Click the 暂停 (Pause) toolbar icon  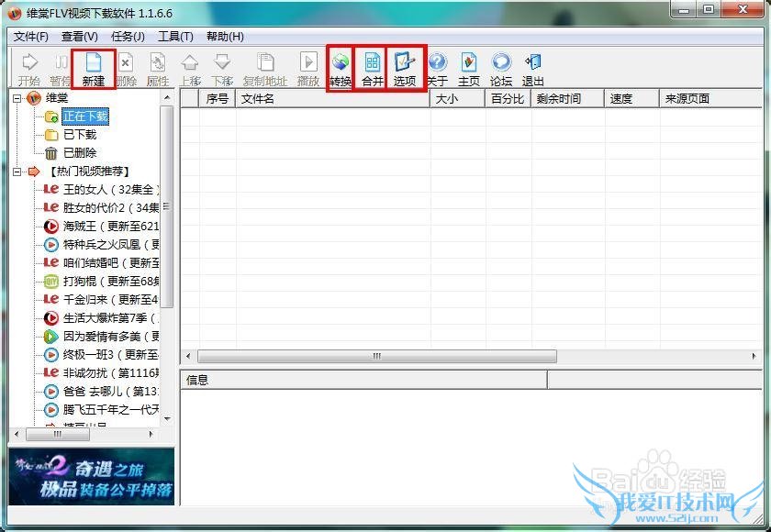coord(61,70)
